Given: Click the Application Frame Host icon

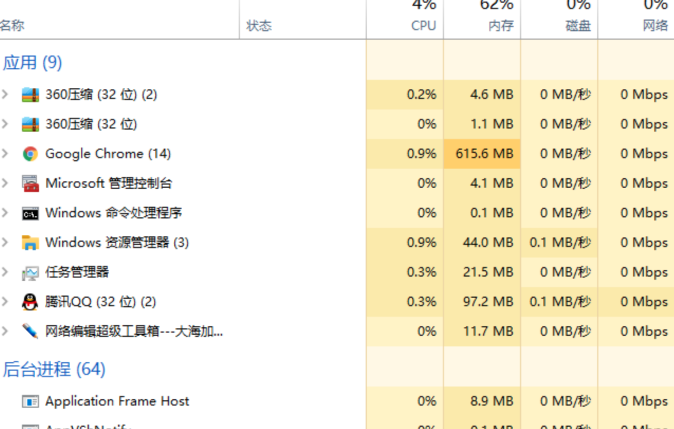Looking at the screenshot, I should tap(30, 401).
